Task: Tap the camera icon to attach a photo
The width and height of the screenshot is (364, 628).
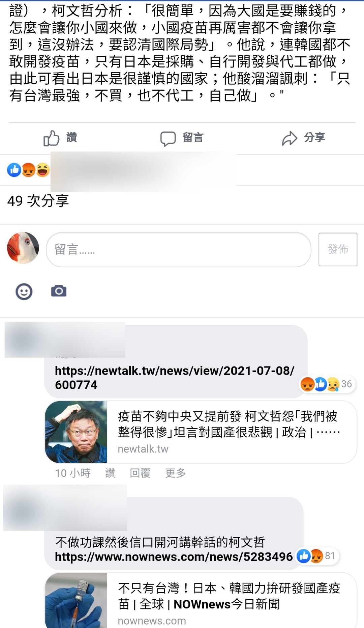Action: pyautogui.click(x=59, y=291)
